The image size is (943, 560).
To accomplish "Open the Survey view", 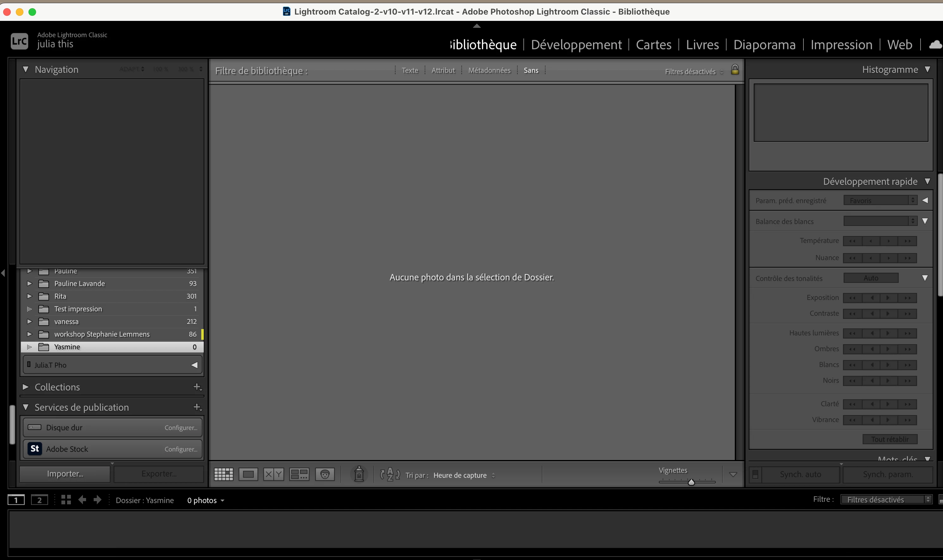I will click(299, 474).
